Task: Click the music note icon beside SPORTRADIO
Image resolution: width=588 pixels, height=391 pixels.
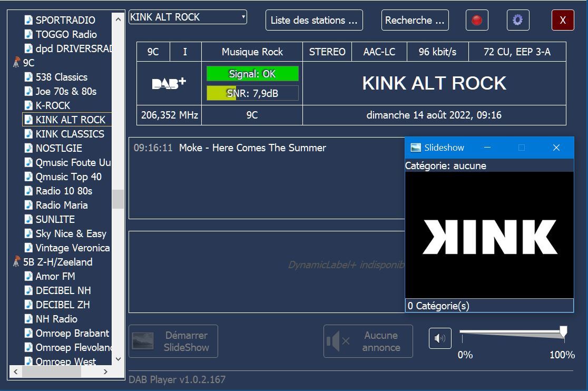Action: coord(28,19)
